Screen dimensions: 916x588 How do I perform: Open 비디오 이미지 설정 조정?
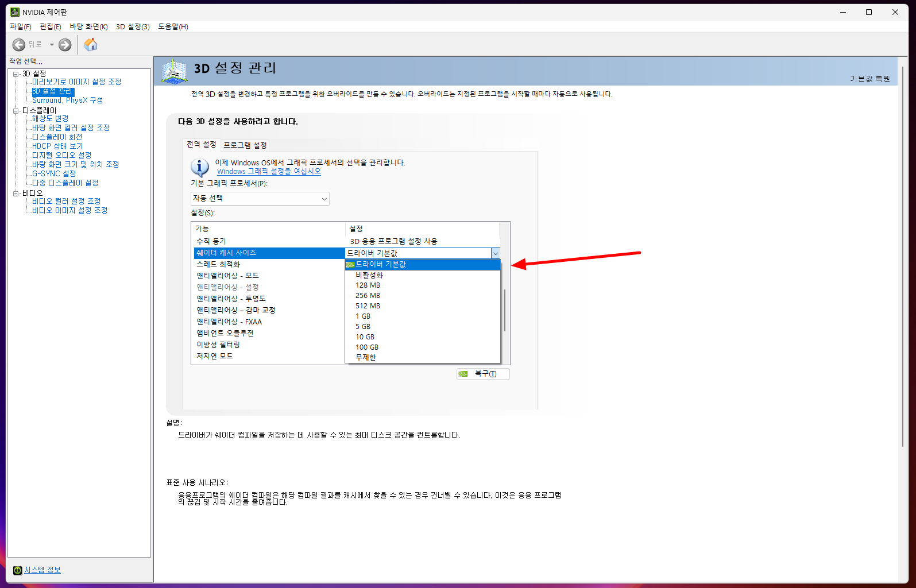[x=69, y=211]
